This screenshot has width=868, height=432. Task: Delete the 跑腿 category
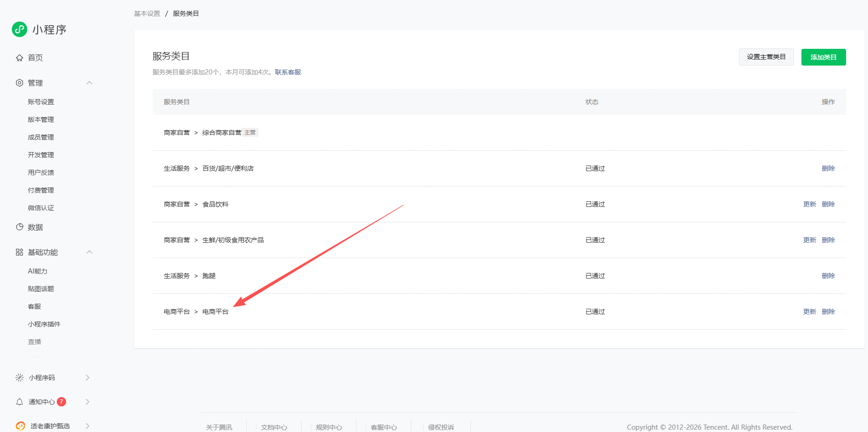(828, 276)
